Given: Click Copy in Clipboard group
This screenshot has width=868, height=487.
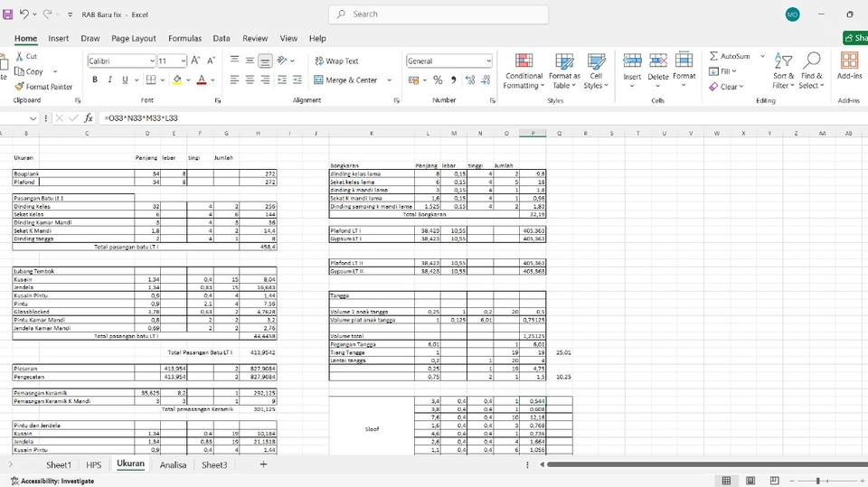Looking at the screenshot, I should pyautogui.click(x=29, y=71).
